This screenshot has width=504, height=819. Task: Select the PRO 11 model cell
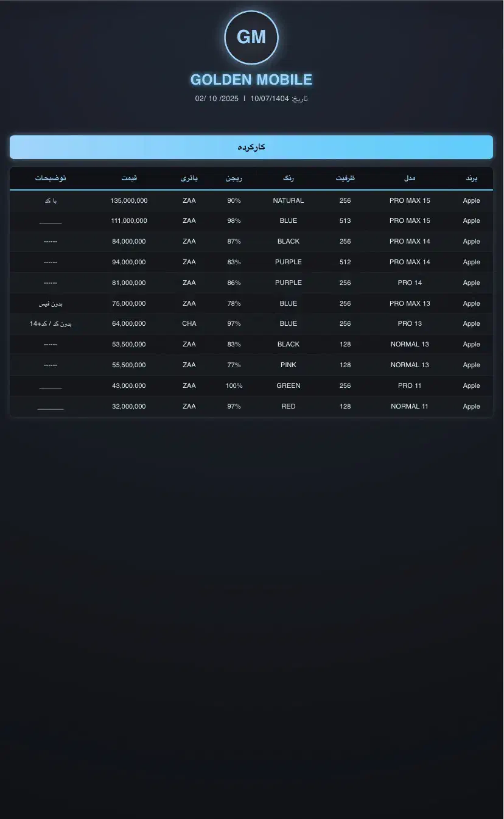(410, 385)
